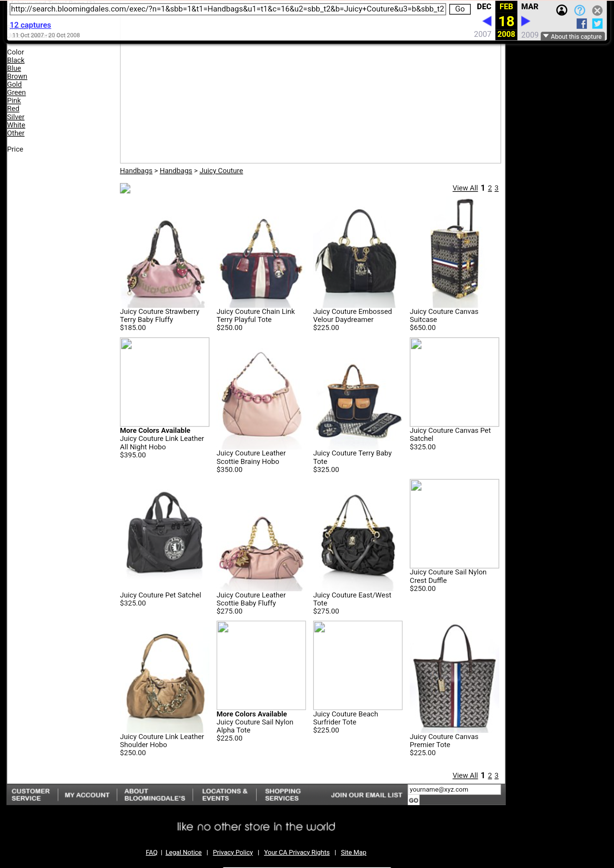Screen dimensions: 614x868
Task: Click the email signup input field
Action: (x=454, y=790)
